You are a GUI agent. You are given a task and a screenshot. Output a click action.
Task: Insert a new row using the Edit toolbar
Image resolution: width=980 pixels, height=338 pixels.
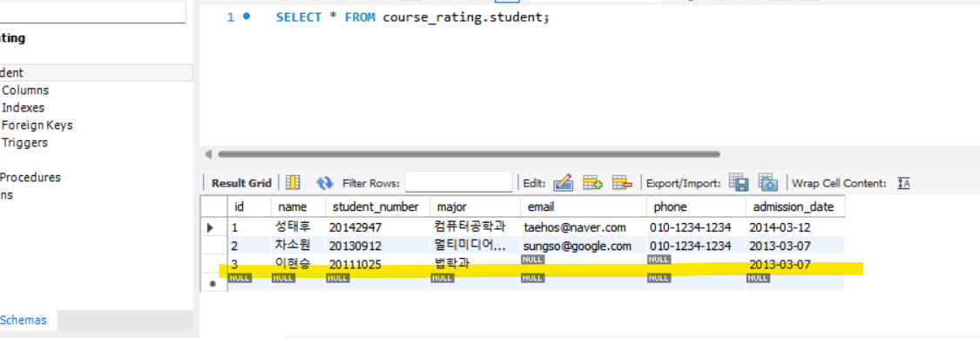(x=592, y=182)
